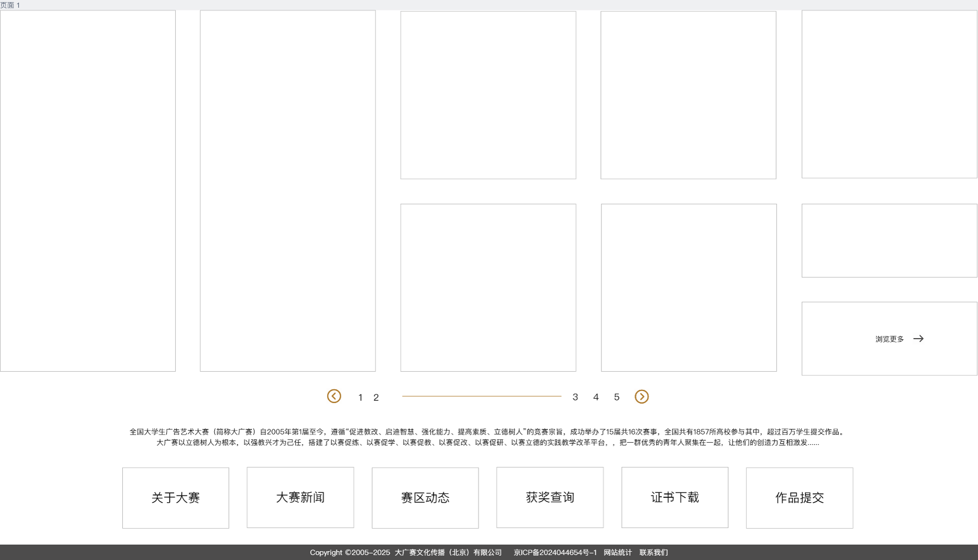978x560 pixels.
Task: Click the previous page arrow icon
Action: [x=334, y=396]
